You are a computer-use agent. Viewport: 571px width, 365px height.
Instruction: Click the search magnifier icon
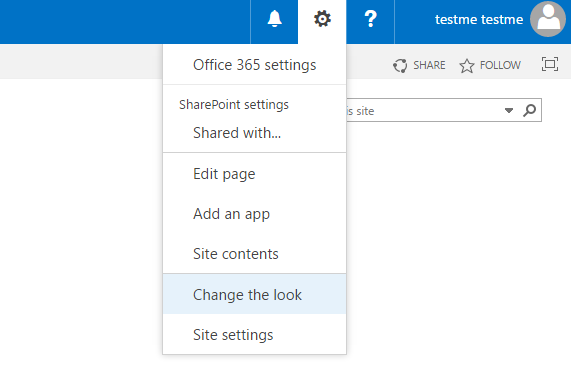click(529, 110)
